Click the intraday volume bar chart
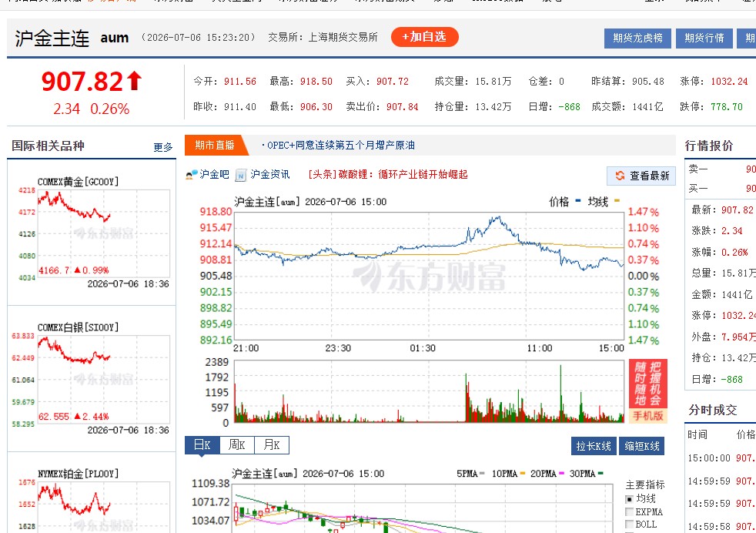Viewport: 756px width, 533px height. coord(429,392)
